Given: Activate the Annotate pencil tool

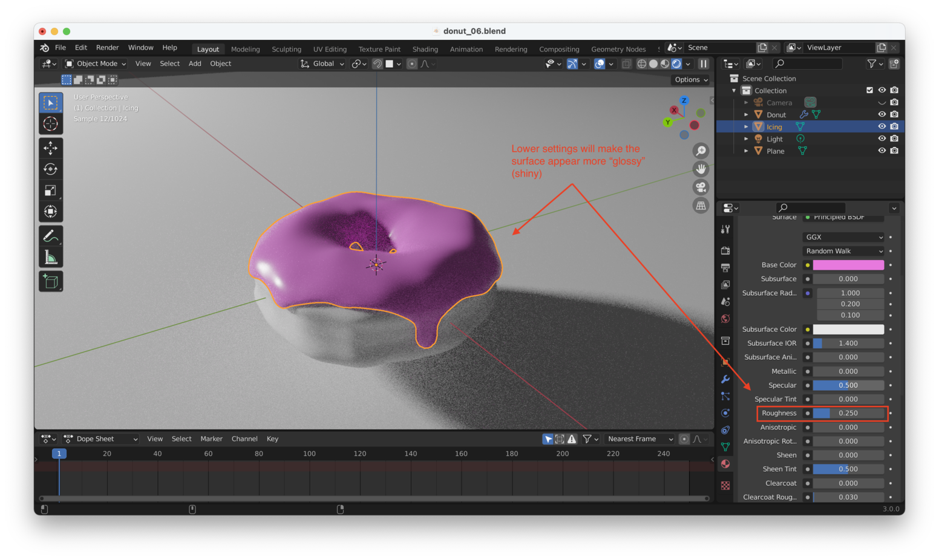Looking at the screenshot, I should coord(51,236).
